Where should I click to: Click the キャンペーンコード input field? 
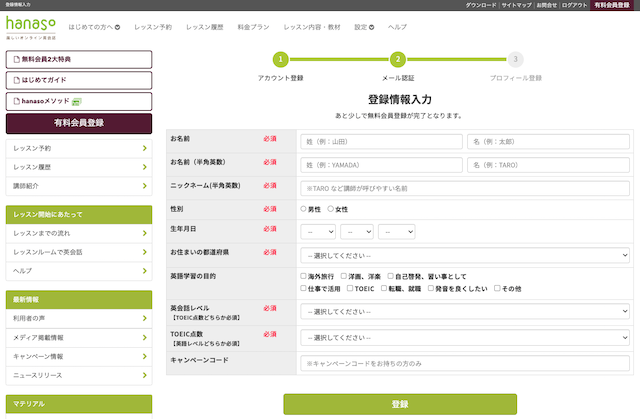(x=465, y=363)
